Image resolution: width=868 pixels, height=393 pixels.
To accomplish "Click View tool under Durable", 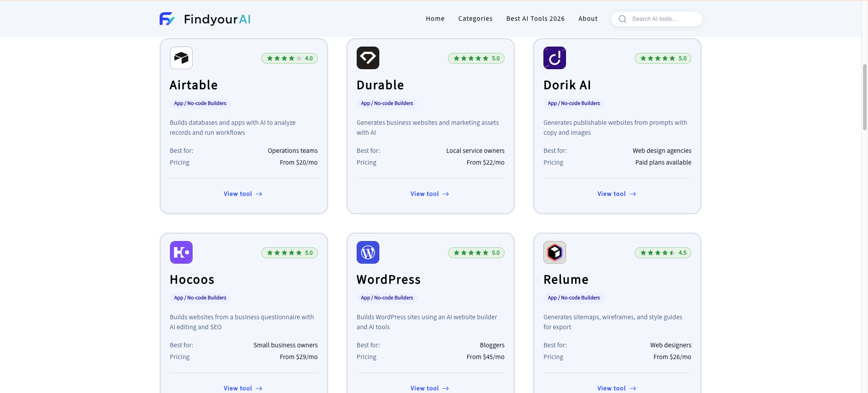I will click(x=430, y=194).
